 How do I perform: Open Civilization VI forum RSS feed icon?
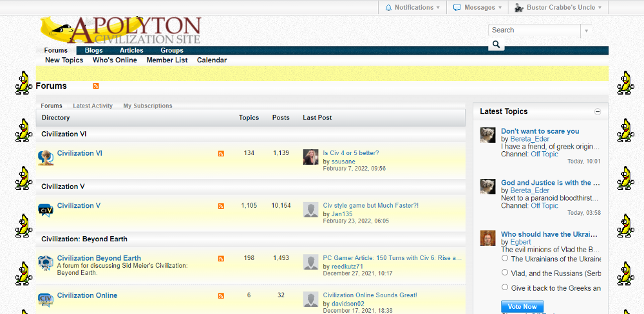221,154
